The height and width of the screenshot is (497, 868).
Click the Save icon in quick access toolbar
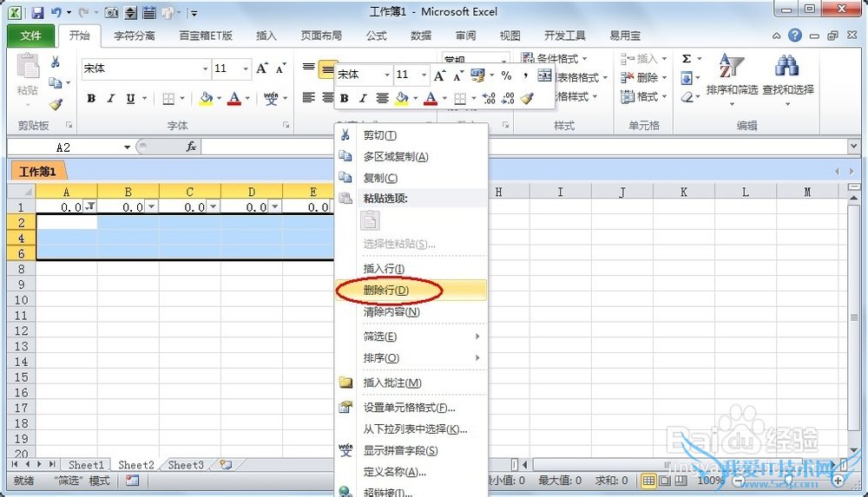(37, 12)
